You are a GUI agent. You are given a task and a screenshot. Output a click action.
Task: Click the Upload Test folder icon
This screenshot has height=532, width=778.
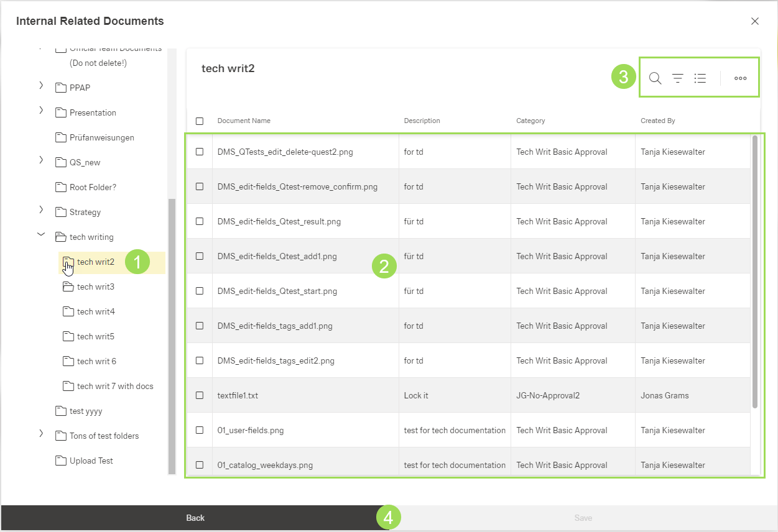pyautogui.click(x=60, y=461)
